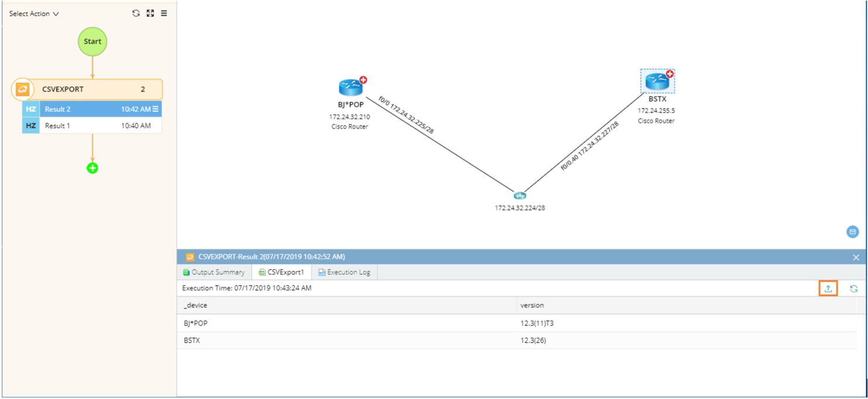Open the Result 2 row menu
This screenshot has width=868, height=399.
[x=156, y=109]
